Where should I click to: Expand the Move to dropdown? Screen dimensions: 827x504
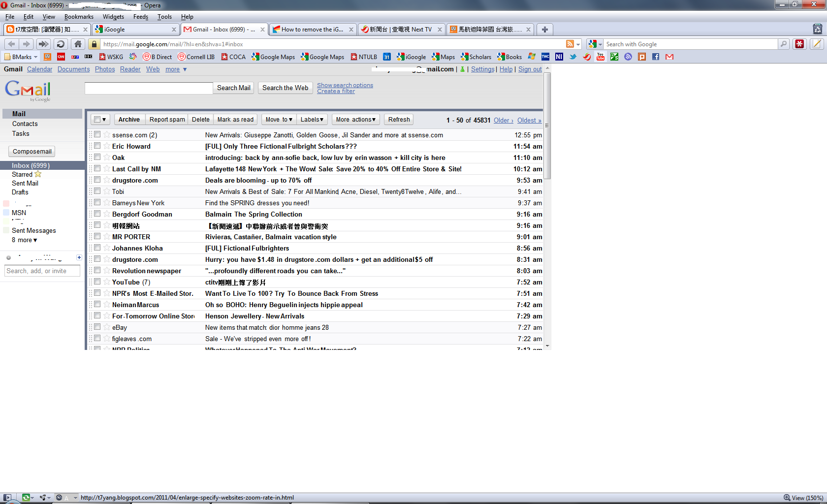click(x=279, y=120)
